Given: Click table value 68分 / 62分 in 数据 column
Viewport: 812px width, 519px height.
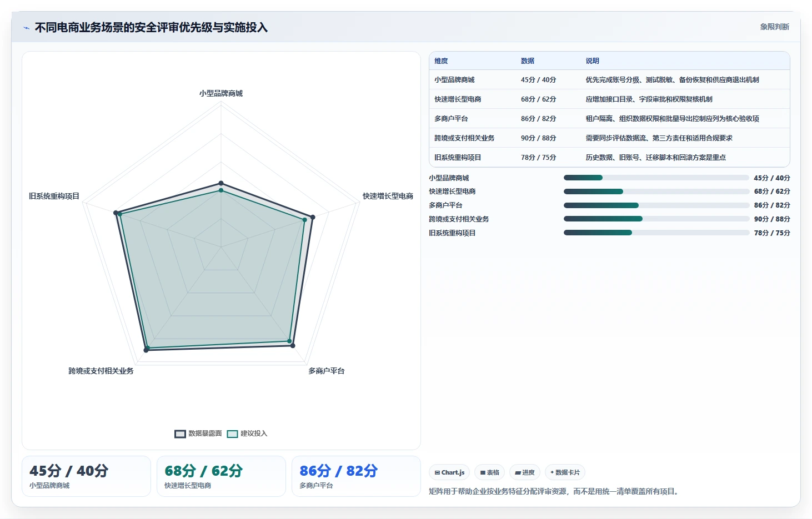Looking at the screenshot, I should point(538,99).
